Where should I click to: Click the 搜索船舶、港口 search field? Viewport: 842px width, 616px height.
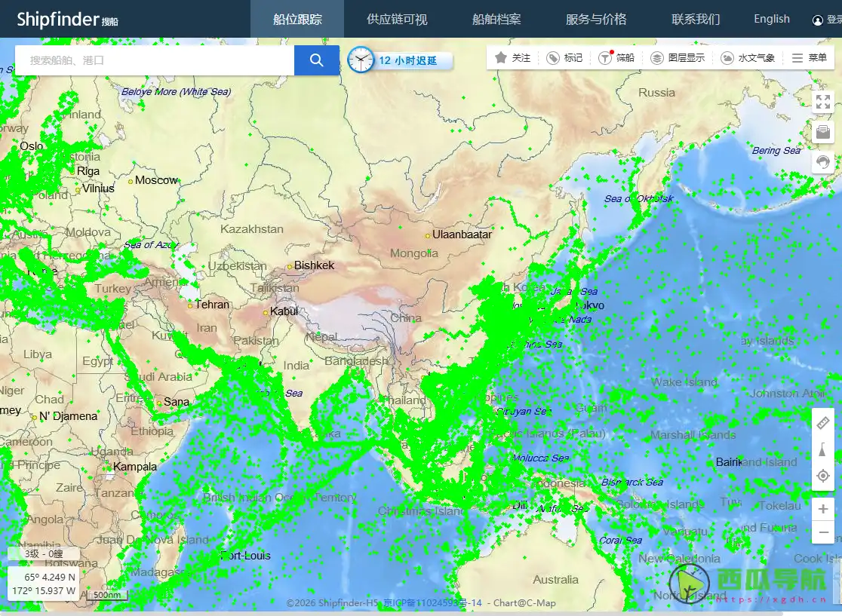155,60
